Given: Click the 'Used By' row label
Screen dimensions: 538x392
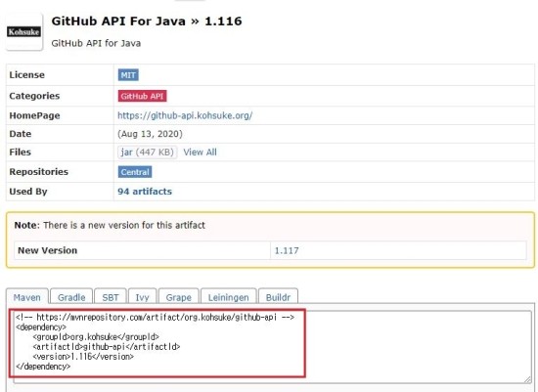Looking at the screenshot, I should 28,192.
